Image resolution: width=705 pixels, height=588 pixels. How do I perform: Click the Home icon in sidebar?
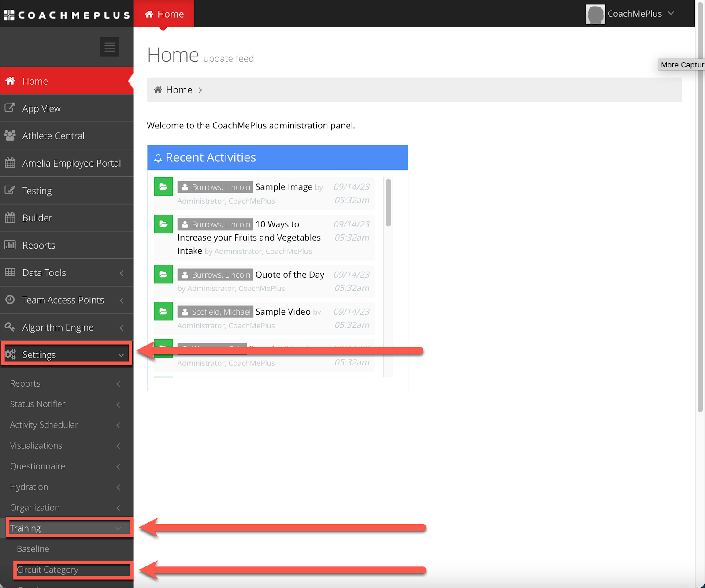point(10,81)
